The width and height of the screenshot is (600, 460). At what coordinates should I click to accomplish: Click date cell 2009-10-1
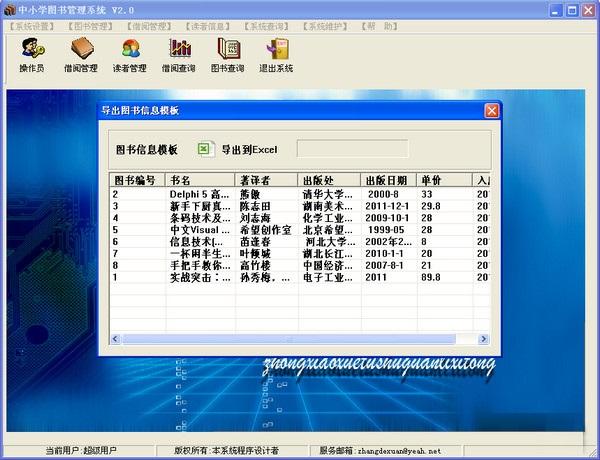(387, 218)
